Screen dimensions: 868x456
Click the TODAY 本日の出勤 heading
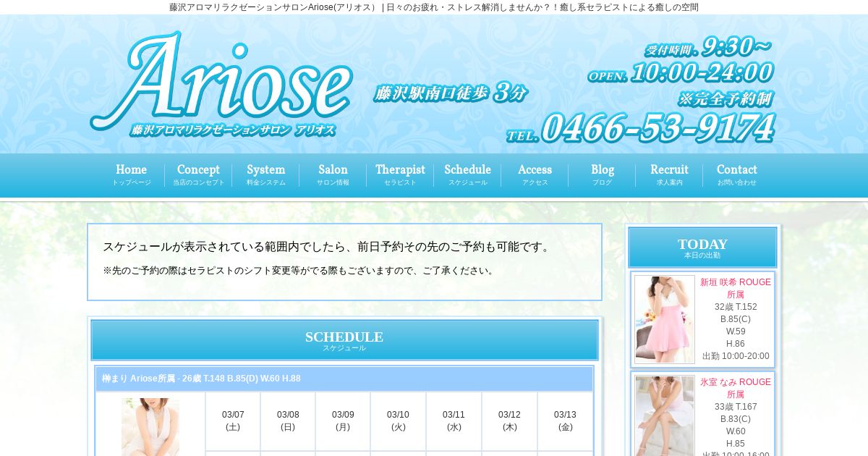702,248
